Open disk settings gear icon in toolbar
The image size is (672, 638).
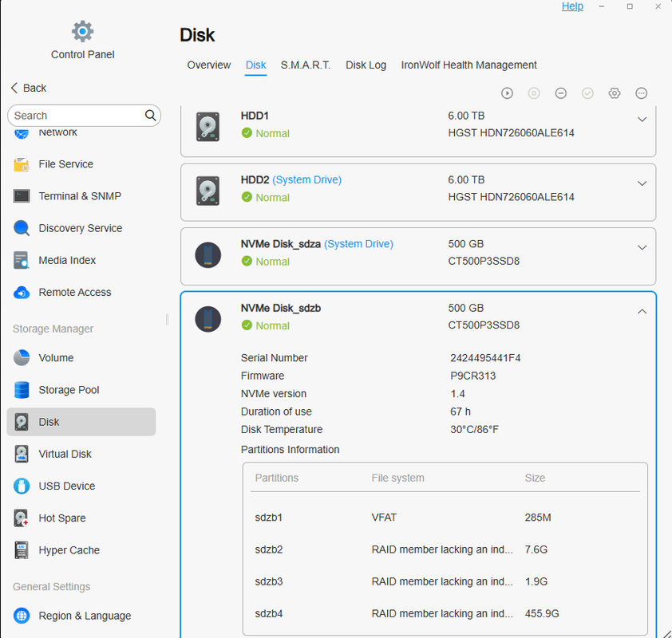(x=615, y=93)
